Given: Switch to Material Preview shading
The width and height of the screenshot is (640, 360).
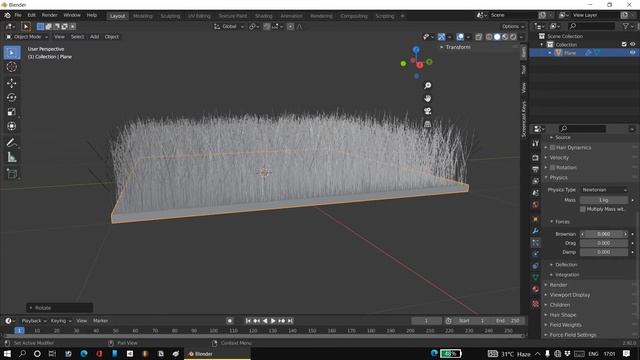Looking at the screenshot, I should (x=505, y=37).
